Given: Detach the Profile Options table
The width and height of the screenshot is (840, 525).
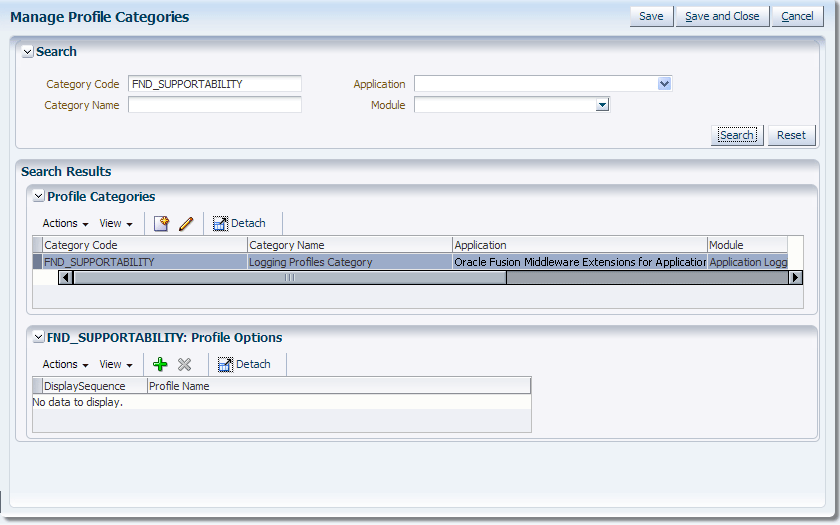Looking at the screenshot, I should (x=244, y=364).
